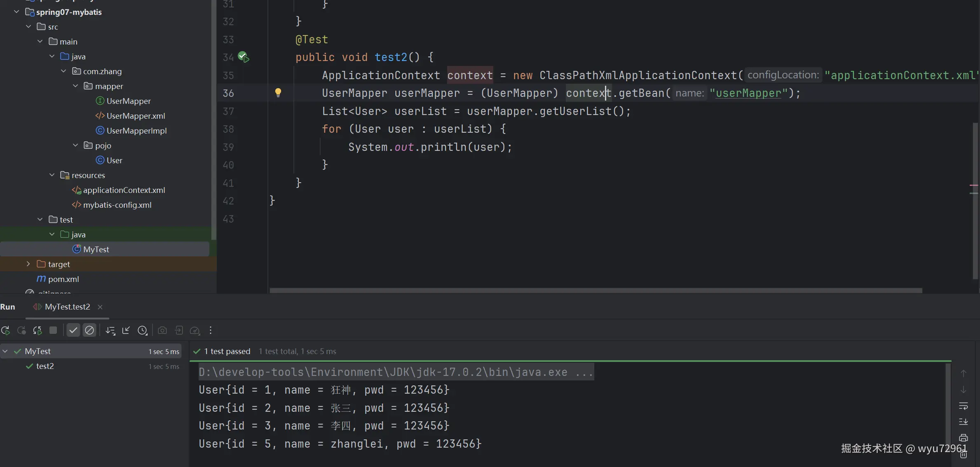Click the editor horizontal scrollbar
The width and height of the screenshot is (980, 467).
pyautogui.click(x=596, y=291)
